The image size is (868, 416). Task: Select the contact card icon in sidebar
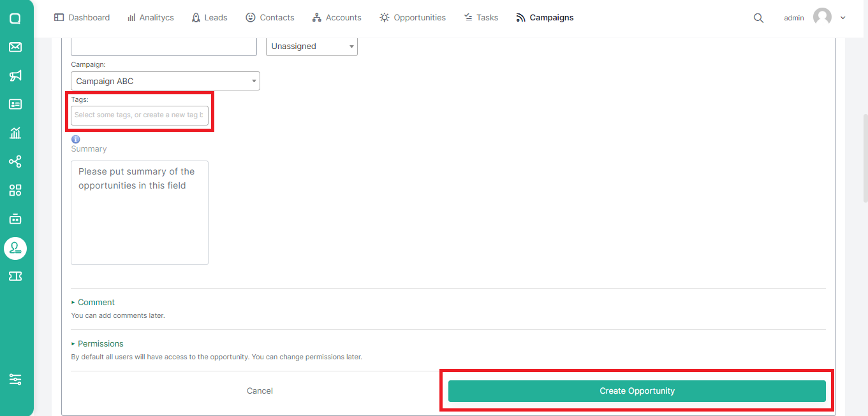15,104
